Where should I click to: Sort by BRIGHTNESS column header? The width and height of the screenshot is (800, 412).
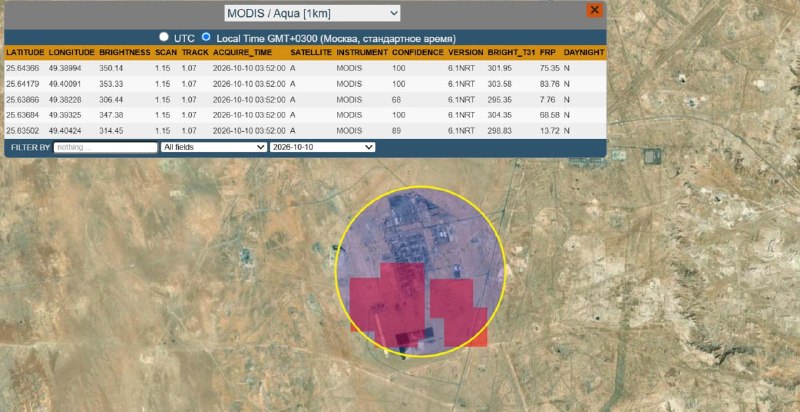click(x=125, y=53)
